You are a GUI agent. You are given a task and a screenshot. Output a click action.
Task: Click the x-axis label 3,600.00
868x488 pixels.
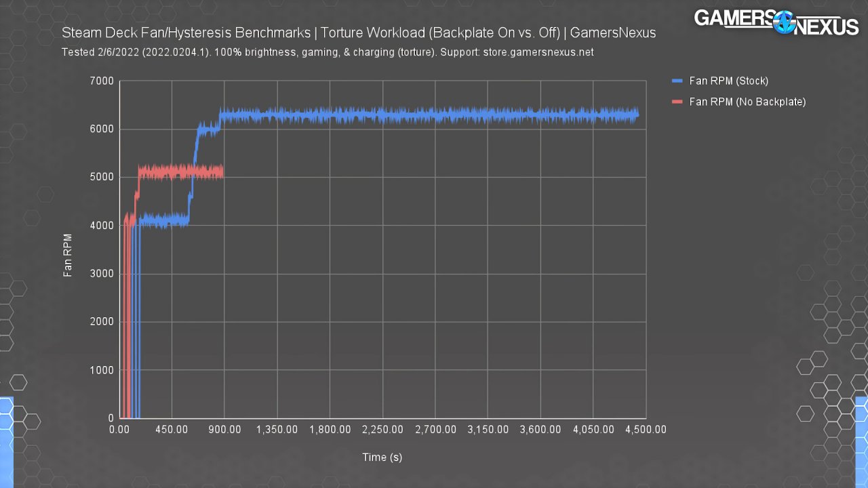[540, 430]
